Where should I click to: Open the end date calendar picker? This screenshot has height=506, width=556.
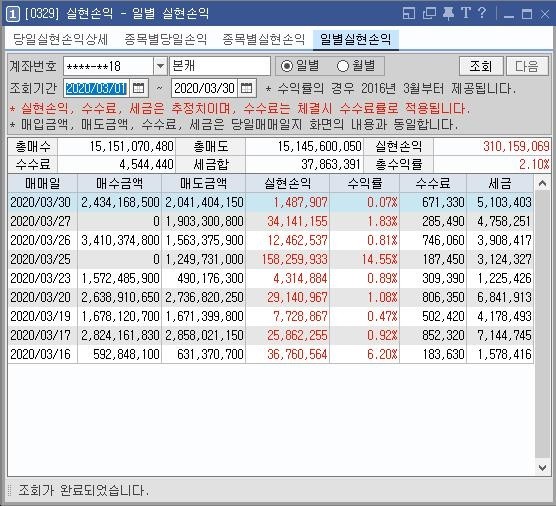tap(246, 88)
